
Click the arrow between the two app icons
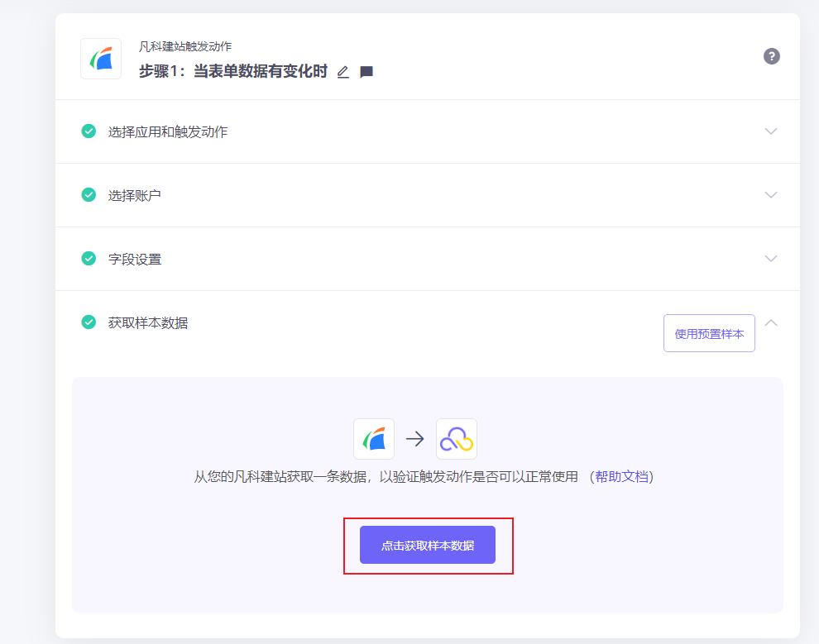click(415, 439)
